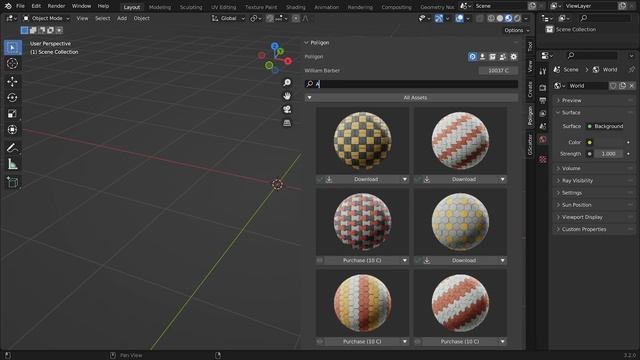This screenshot has width=640, height=360.
Task: Toggle show gizmo button
Action: [x=439, y=18]
